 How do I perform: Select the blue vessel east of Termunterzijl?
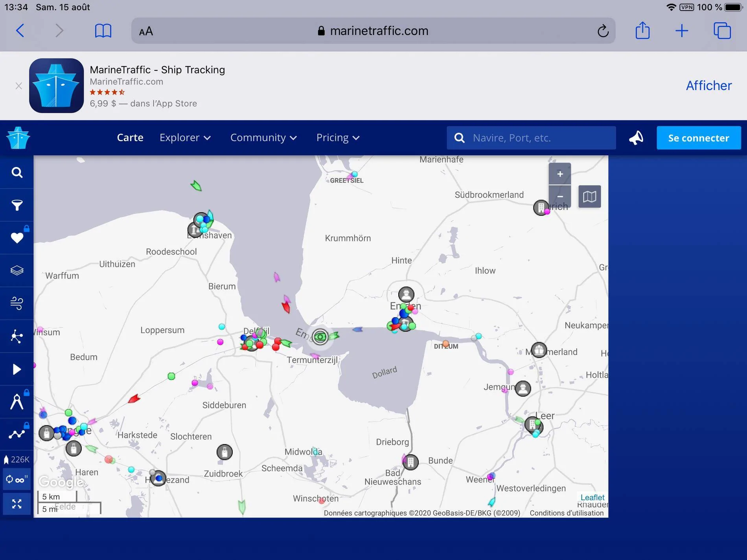[357, 329]
